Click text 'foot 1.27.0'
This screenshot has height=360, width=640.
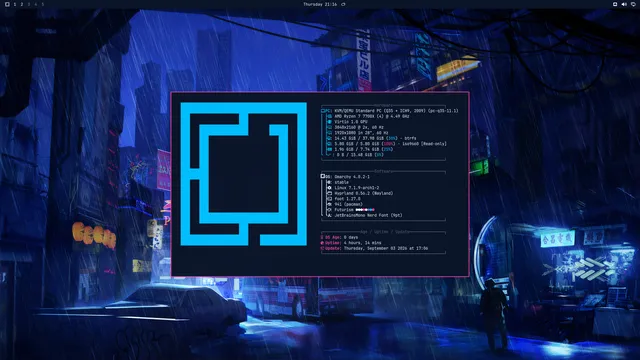[x=347, y=199]
